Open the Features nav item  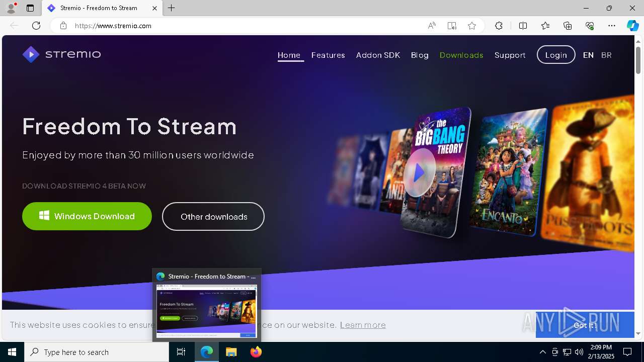(328, 55)
